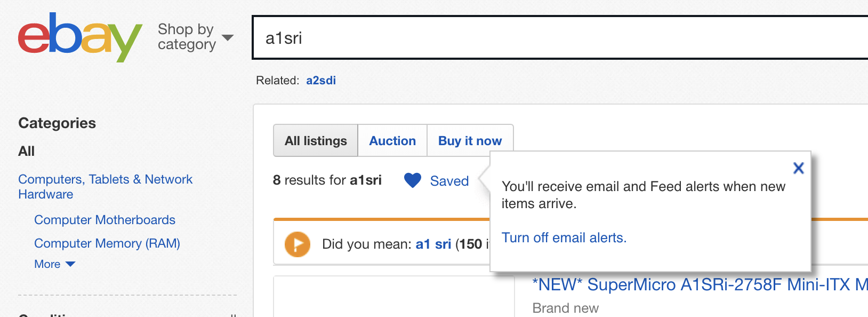Screen dimensions: 868x317
Task: Switch to the Auction tab
Action: pos(392,141)
